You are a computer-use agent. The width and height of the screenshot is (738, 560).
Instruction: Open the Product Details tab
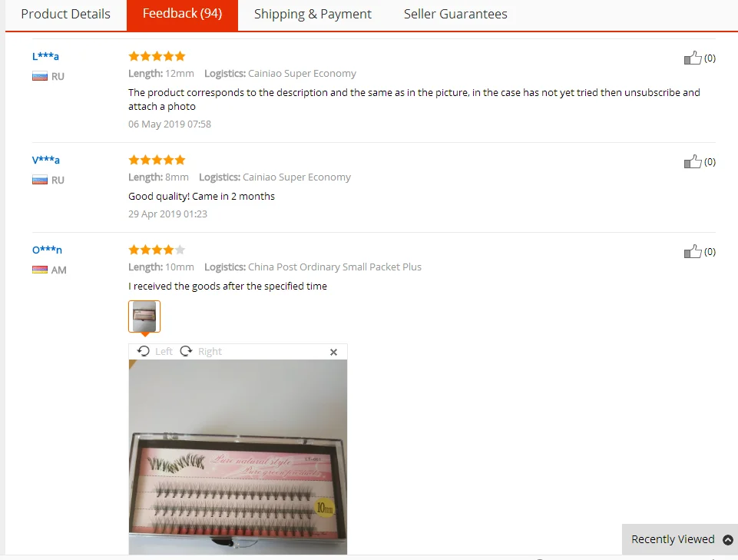click(x=65, y=14)
